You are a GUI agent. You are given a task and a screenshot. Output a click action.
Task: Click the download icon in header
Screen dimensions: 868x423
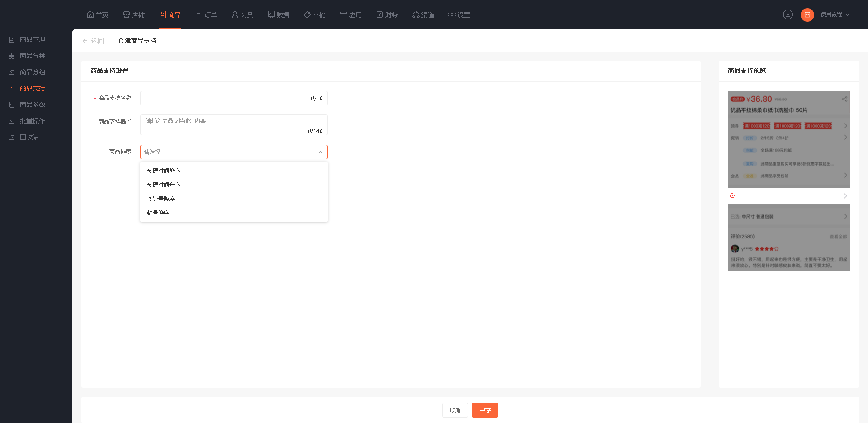(788, 14)
